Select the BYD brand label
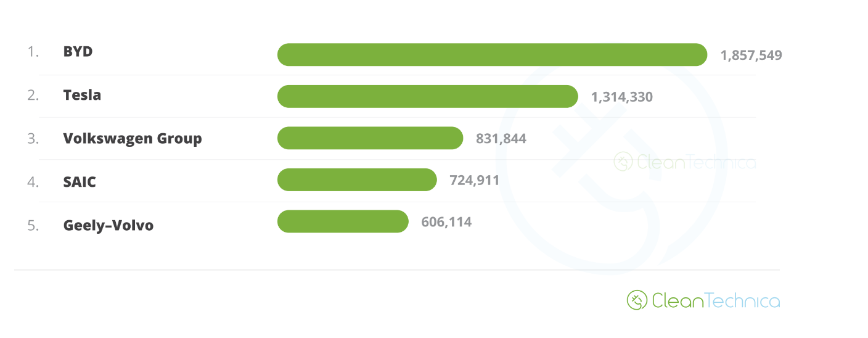 pyautogui.click(x=78, y=52)
